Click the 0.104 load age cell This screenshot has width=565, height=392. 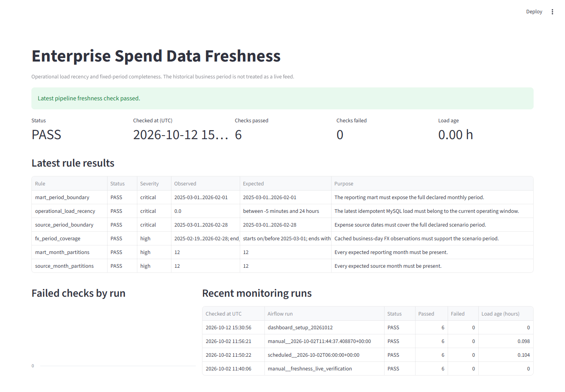506,355
